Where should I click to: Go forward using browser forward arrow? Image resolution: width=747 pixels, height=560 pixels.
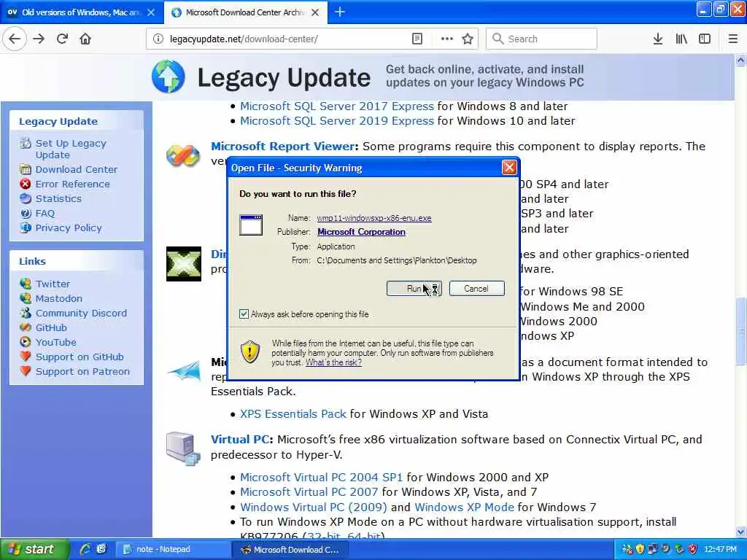(39, 39)
